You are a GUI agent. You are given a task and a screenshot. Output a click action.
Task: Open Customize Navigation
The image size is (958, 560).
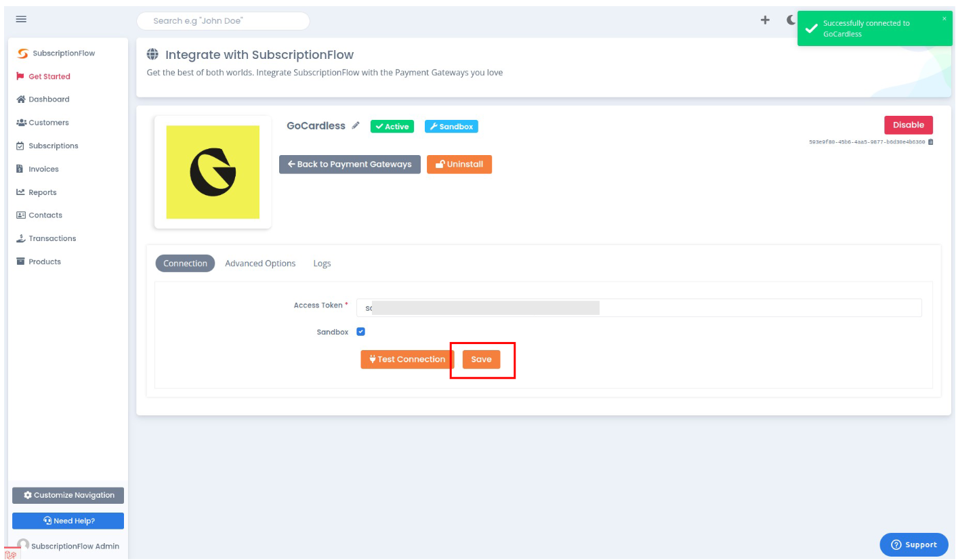tap(68, 496)
